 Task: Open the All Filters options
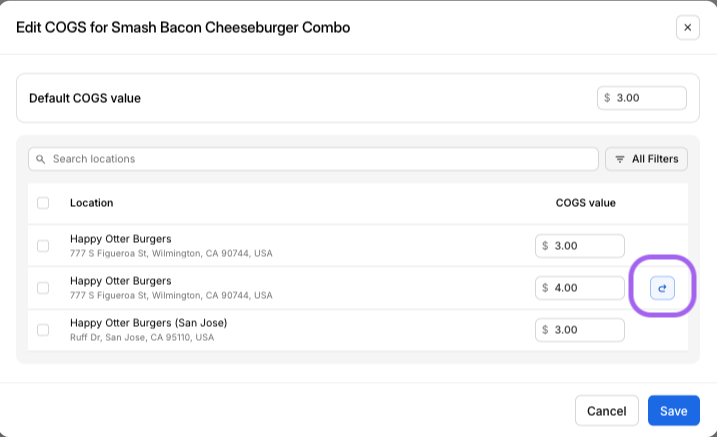(646, 159)
